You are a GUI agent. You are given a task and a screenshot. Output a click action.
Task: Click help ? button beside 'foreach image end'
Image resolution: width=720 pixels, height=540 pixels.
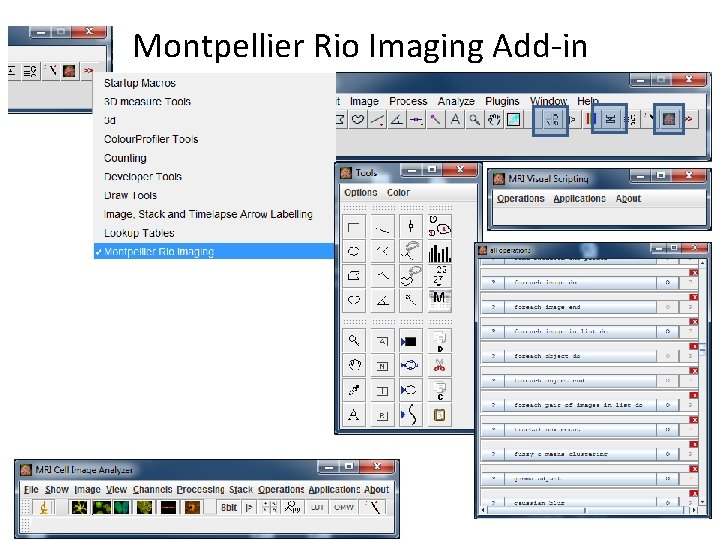[x=493, y=307]
